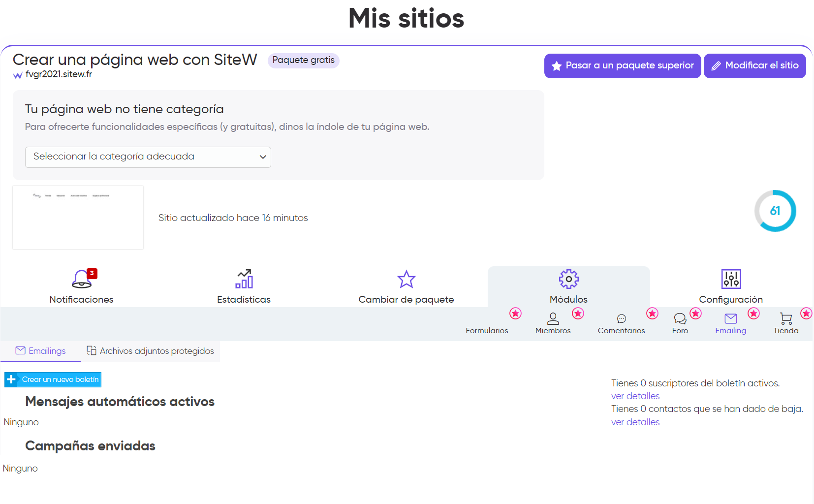Open the Notificaciones bell icon
Image resolution: width=814 pixels, height=504 pixels.
click(82, 279)
